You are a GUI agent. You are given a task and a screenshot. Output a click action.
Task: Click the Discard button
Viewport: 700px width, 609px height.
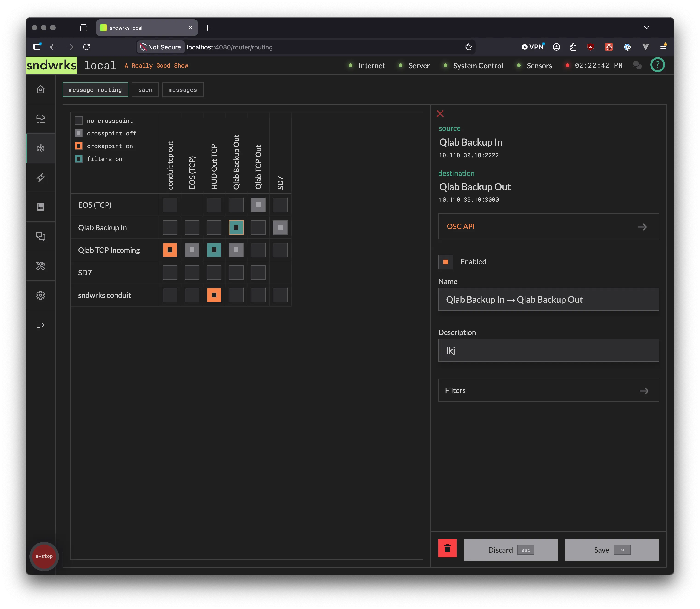pyautogui.click(x=510, y=549)
